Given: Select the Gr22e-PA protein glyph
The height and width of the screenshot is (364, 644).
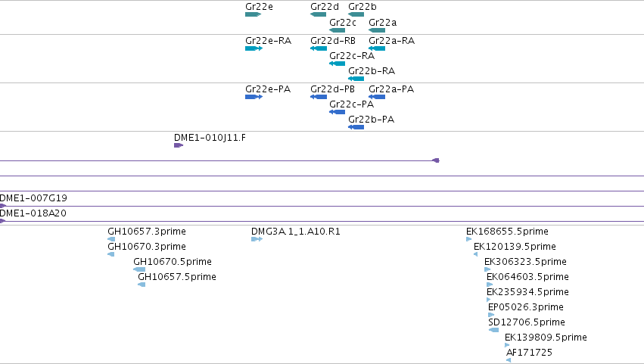Looking at the screenshot, I should [254, 97].
